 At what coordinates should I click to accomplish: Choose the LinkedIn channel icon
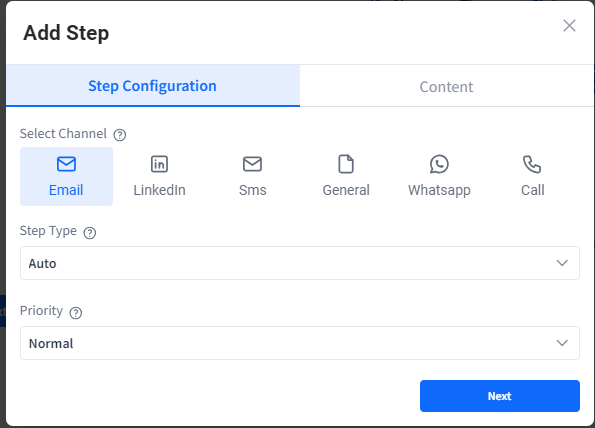tap(159, 164)
